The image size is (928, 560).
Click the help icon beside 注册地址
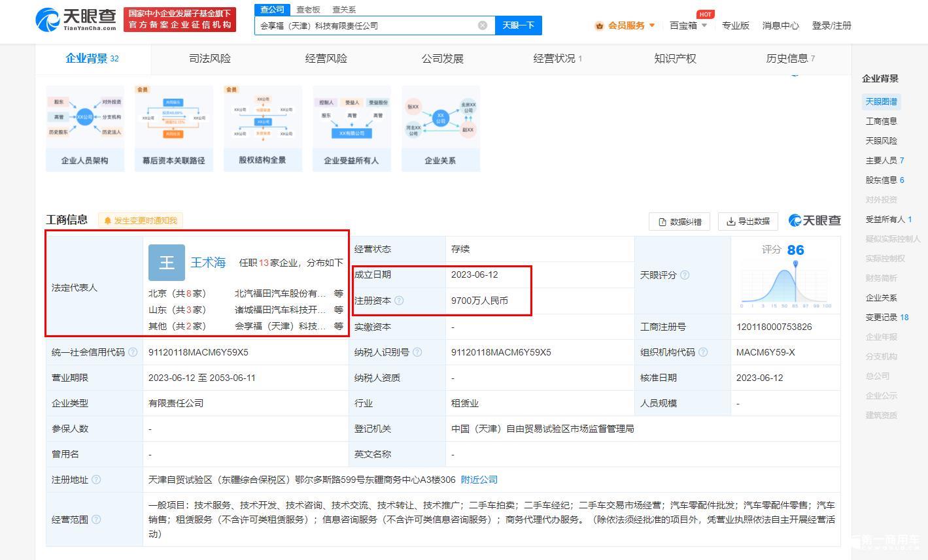(x=96, y=480)
